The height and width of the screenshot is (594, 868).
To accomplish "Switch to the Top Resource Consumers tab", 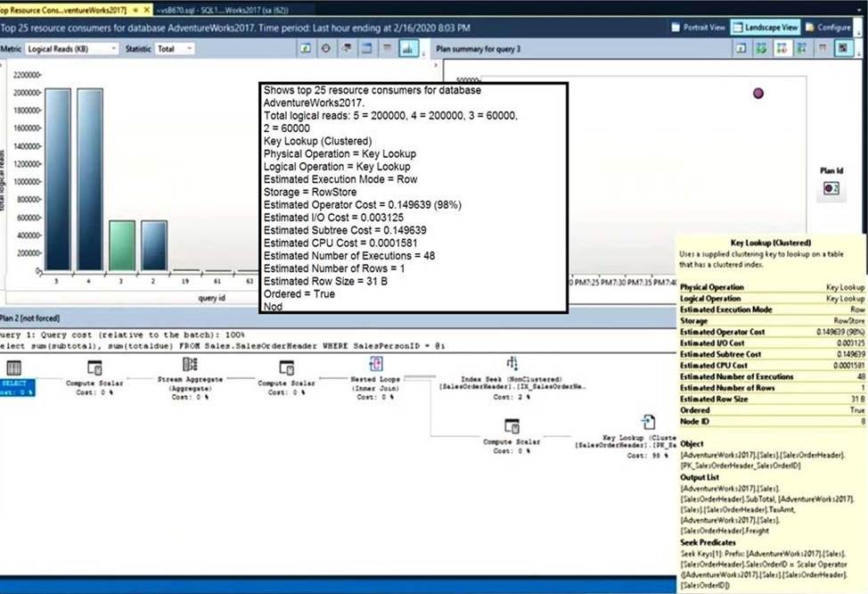I will tap(62, 9).
